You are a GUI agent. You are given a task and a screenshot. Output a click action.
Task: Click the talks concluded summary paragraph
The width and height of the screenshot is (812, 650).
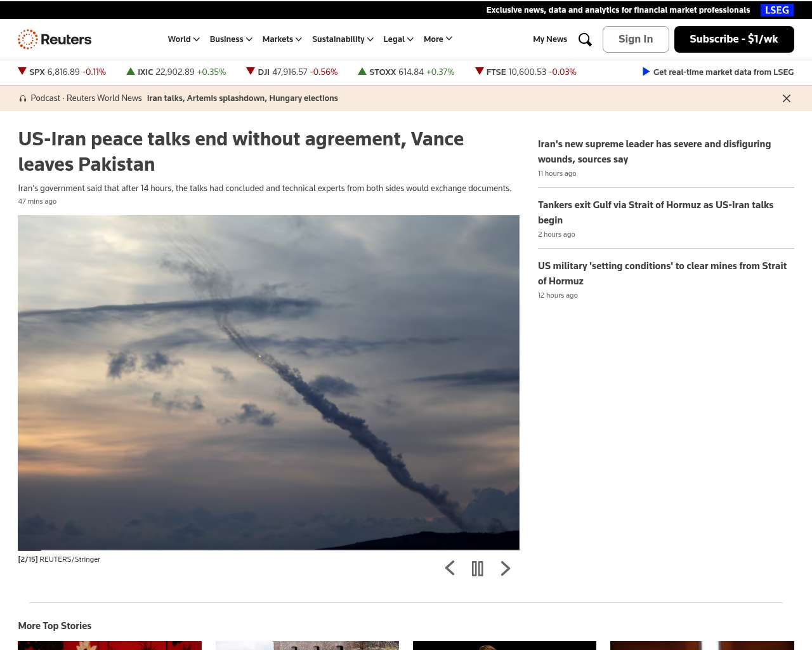[x=265, y=189]
